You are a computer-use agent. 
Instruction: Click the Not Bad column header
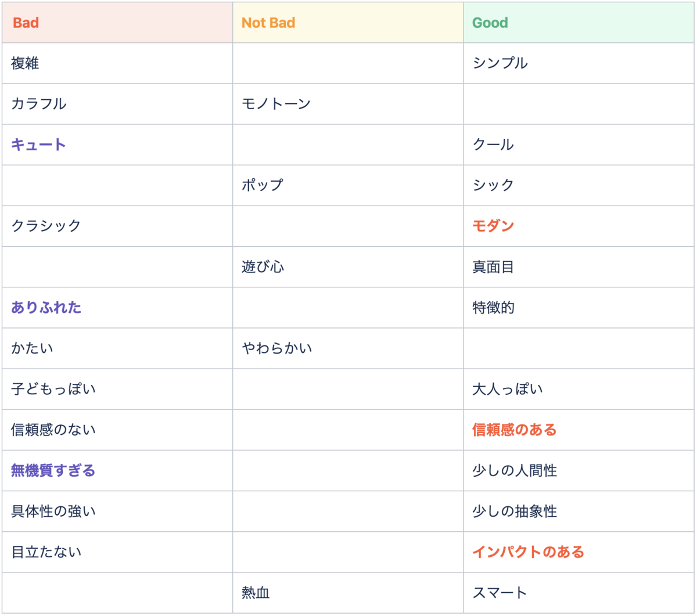(348, 23)
